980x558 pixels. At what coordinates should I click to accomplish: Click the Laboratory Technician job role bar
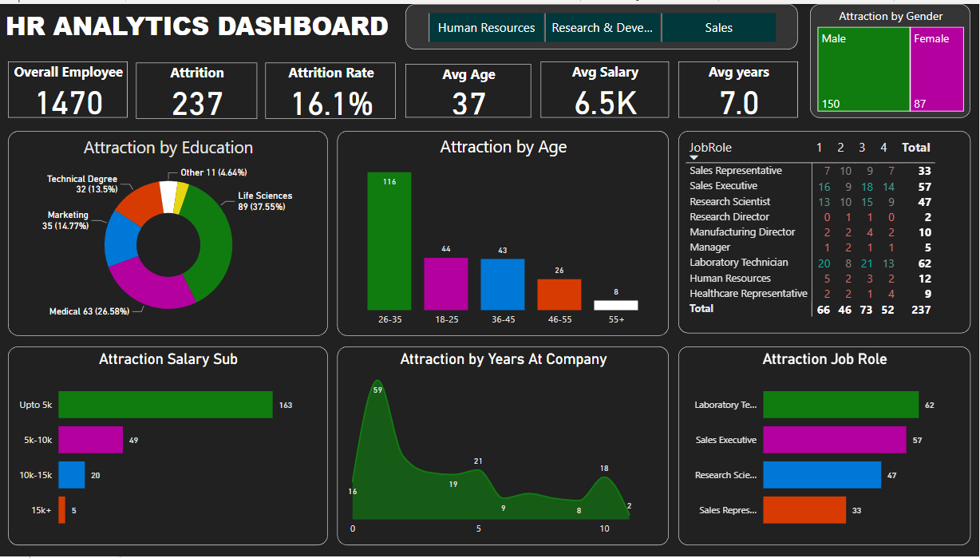click(840, 405)
